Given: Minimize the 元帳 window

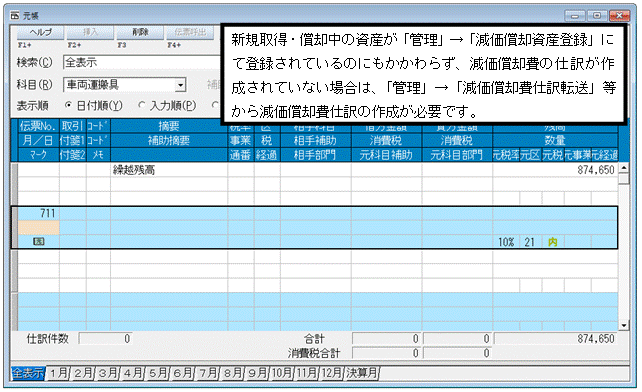Looking at the screenshot, I should pyautogui.click(x=574, y=16).
